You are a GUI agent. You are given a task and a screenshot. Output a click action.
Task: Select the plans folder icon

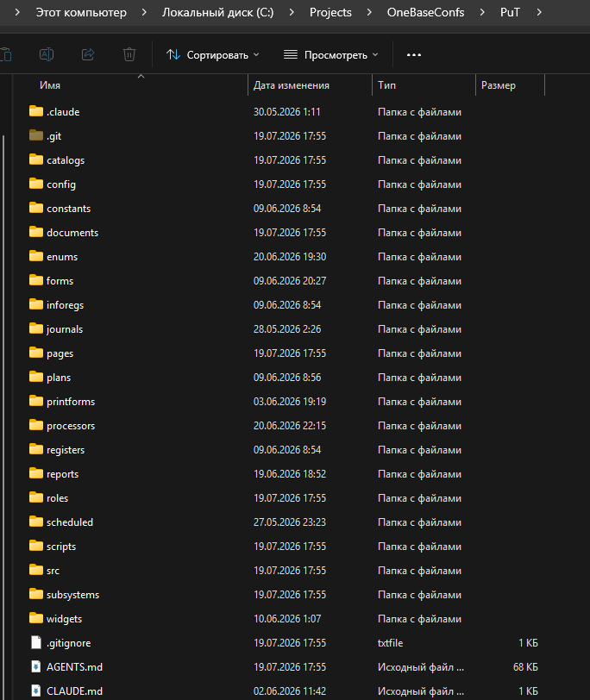click(x=36, y=377)
